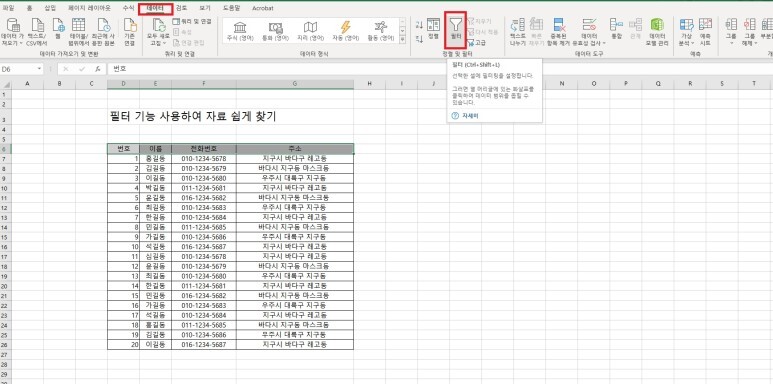
Task: Select the 통화 (Currency) data type
Action: [276, 31]
